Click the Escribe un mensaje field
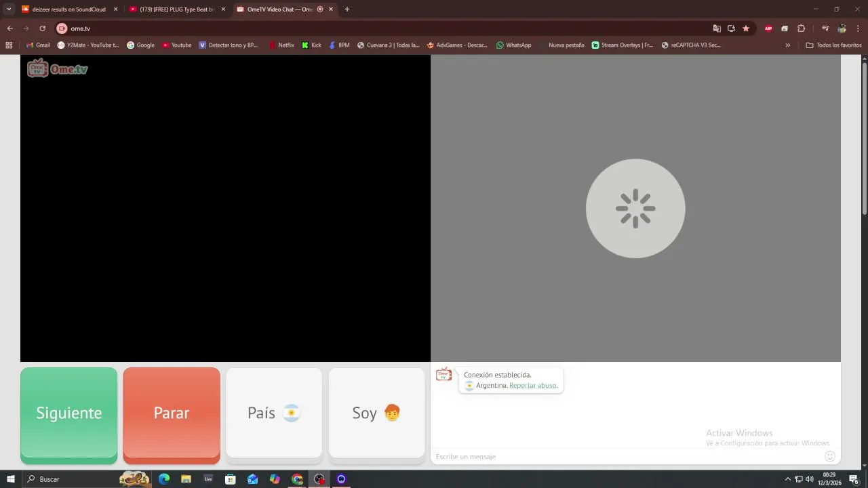 click(626, 456)
